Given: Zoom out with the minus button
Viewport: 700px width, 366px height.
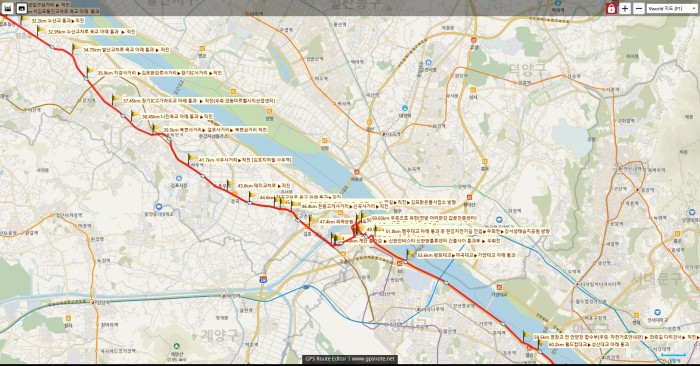Looking at the screenshot, I should pyautogui.click(x=639, y=8).
